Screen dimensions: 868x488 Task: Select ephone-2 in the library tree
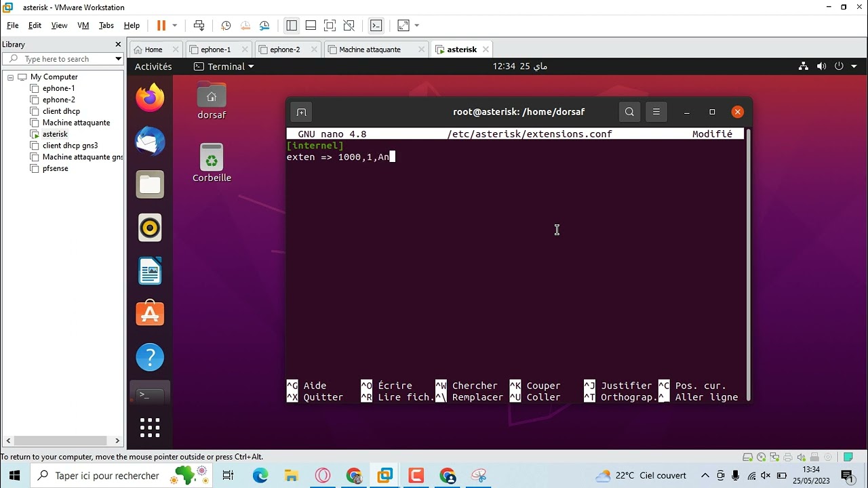pos(58,100)
